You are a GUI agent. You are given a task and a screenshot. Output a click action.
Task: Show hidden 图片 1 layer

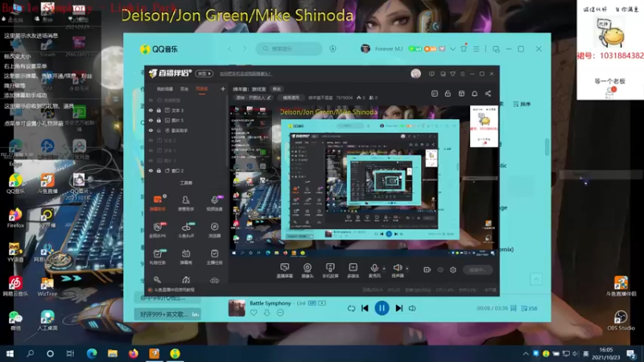click(x=151, y=160)
